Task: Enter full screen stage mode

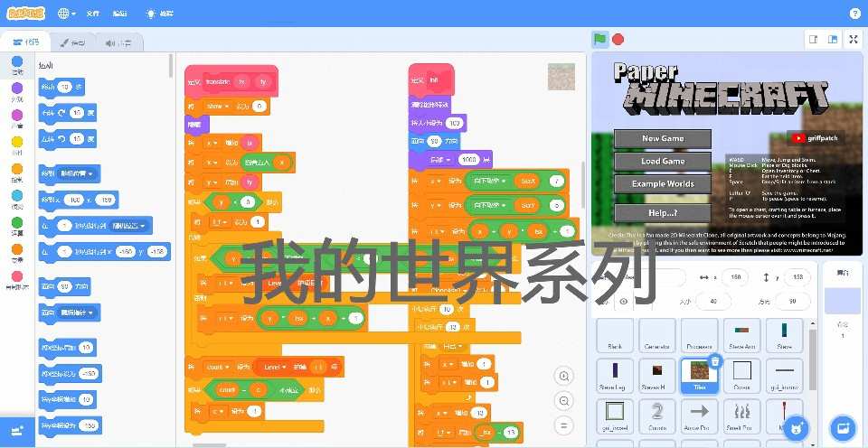Action: [854, 39]
